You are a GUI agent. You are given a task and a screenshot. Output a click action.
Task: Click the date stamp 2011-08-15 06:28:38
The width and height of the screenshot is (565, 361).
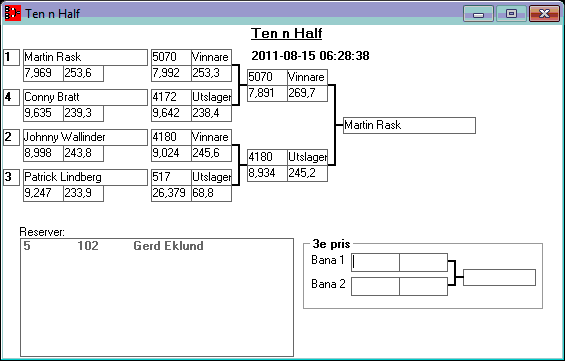point(310,56)
